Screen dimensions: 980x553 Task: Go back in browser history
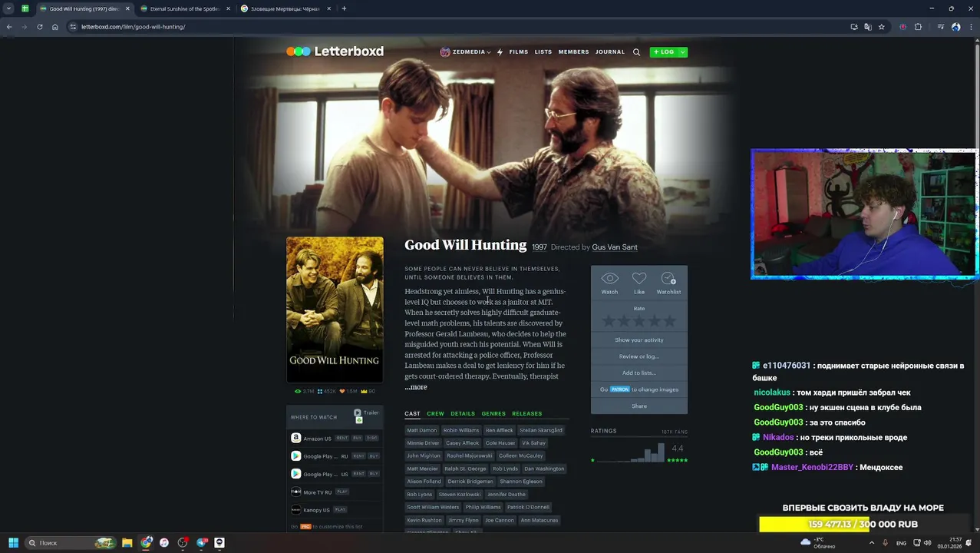[x=9, y=27]
